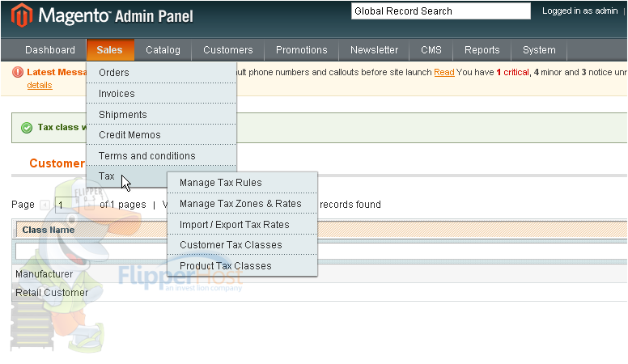Expand the Tax submenu entry
Image resolution: width=628 pixels, height=364 pixels.
(x=127, y=176)
